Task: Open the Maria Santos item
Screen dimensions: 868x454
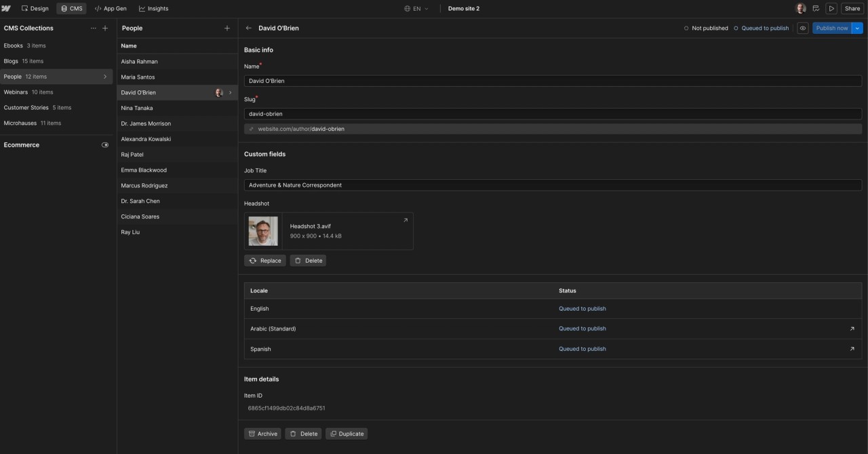Action: 177,77
